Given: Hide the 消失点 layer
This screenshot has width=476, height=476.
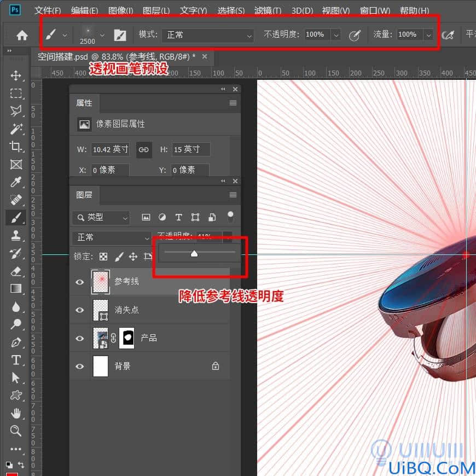Looking at the screenshot, I should click(80, 310).
